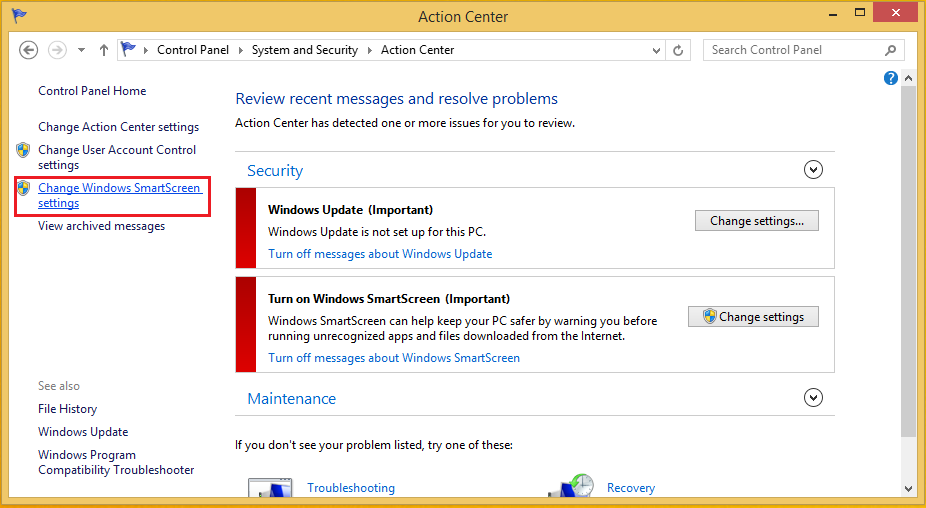
Task: Turn off messages about Windows Update
Action: pyautogui.click(x=380, y=254)
